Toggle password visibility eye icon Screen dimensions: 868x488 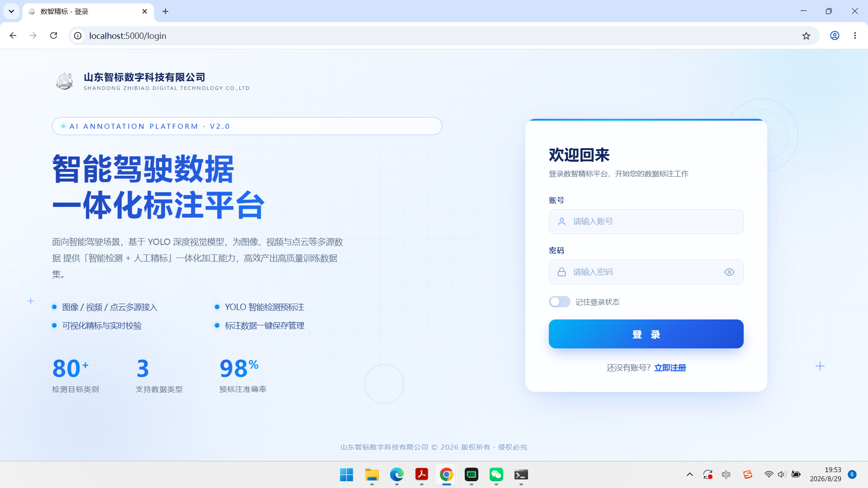[x=729, y=272]
